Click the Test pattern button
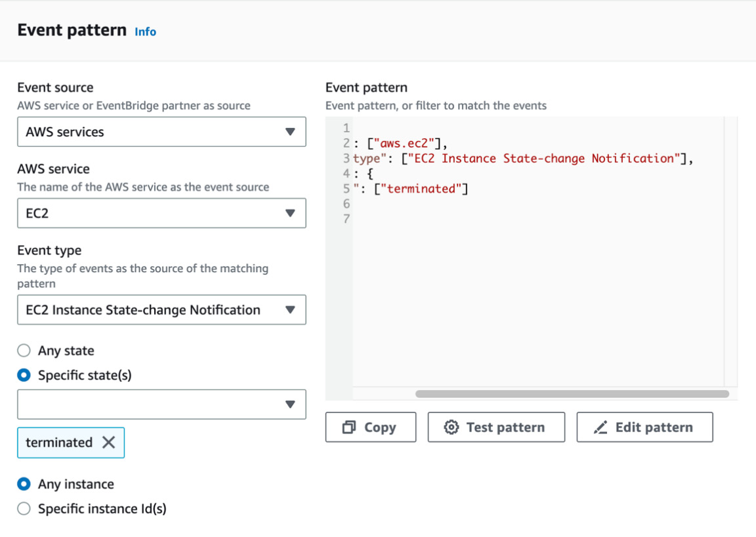The height and width of the screenshot is (537, 756). coord(496,427)
